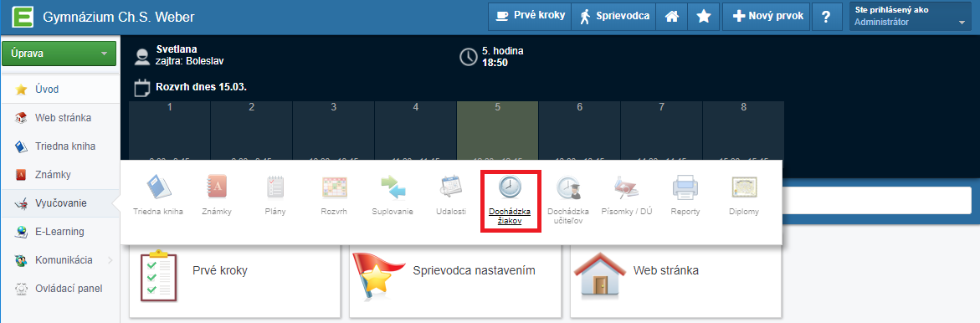
Task: Click the Sprievodca button
Action: click(613, 16)
